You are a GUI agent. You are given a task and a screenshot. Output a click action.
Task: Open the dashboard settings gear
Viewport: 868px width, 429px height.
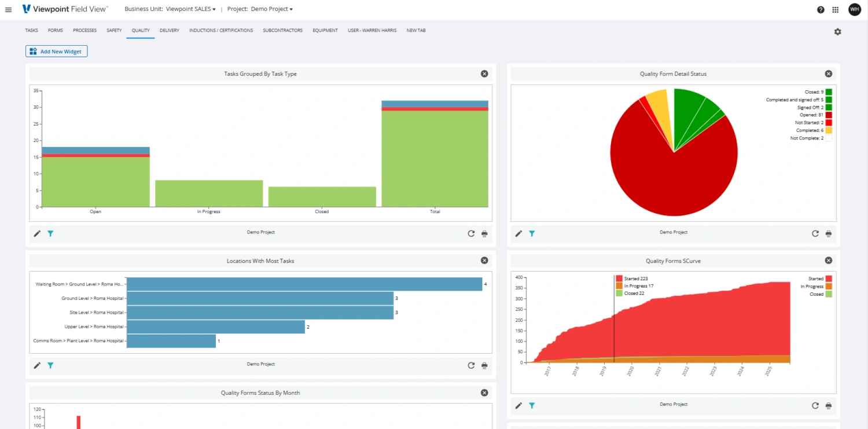click(x=837, y=31)
